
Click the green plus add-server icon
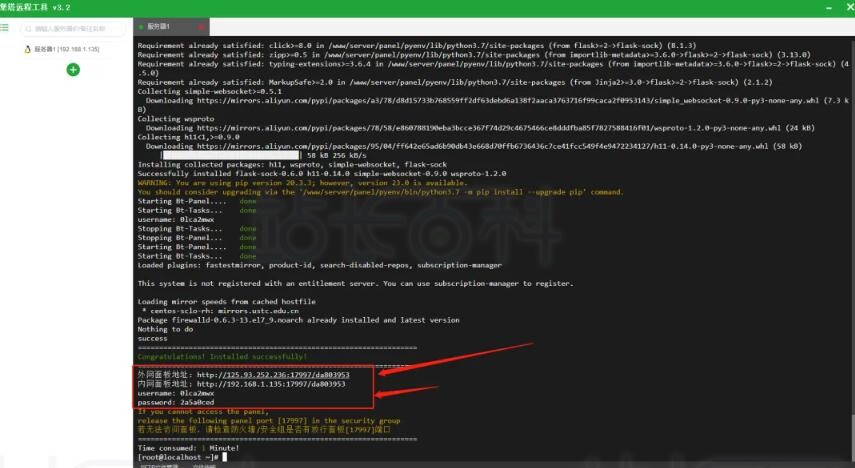click(x=73, y=70)
